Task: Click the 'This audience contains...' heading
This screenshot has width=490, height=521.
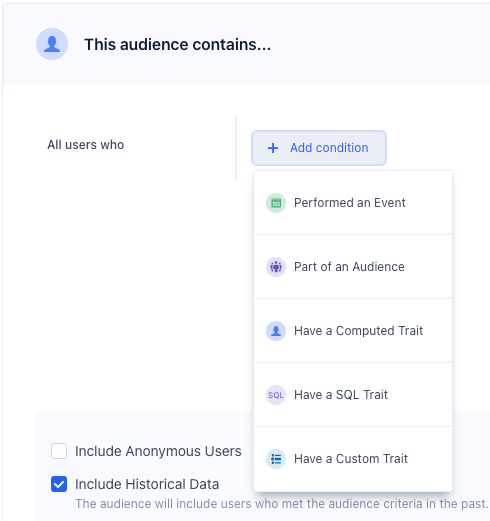Action: (x=177, y=45)
